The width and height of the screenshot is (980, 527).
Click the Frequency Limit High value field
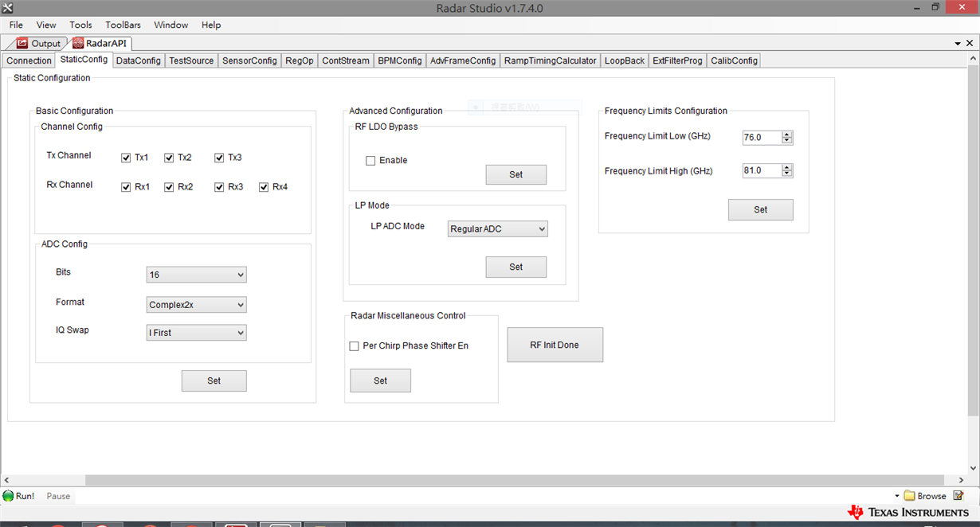coord(762,171)
